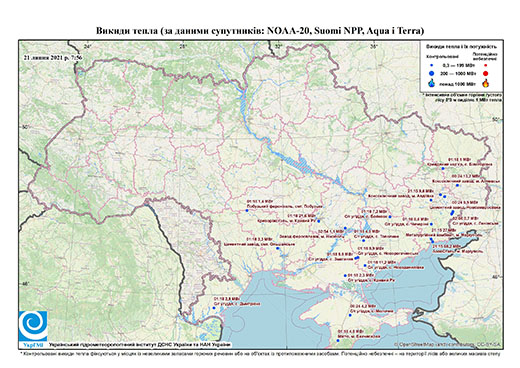Click the blue marker near Dmytrivka label
Viewport: 520px width, 368px height.
click(x=214, y=308)
